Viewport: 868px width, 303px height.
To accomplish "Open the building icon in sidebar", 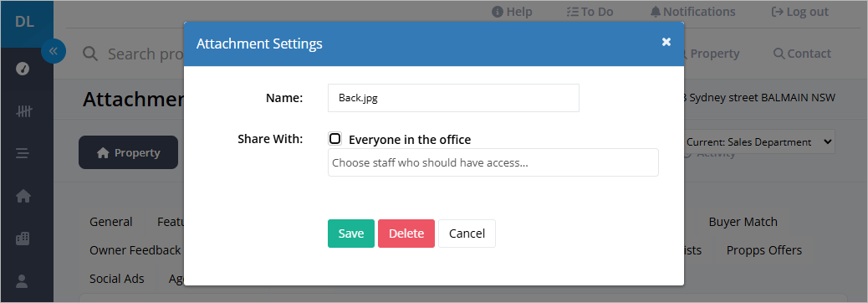I will click(x=23, y=239).
